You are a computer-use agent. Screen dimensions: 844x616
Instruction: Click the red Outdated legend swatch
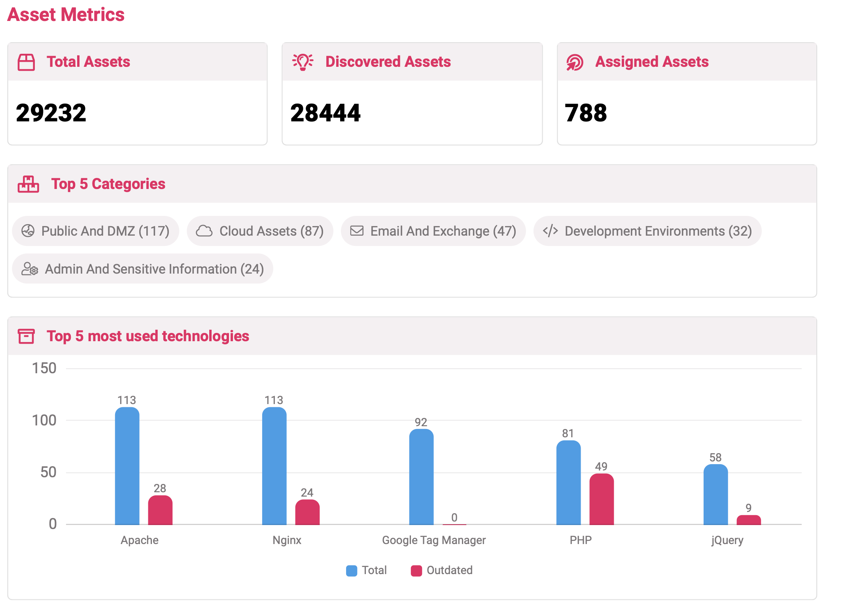(416, 571)
